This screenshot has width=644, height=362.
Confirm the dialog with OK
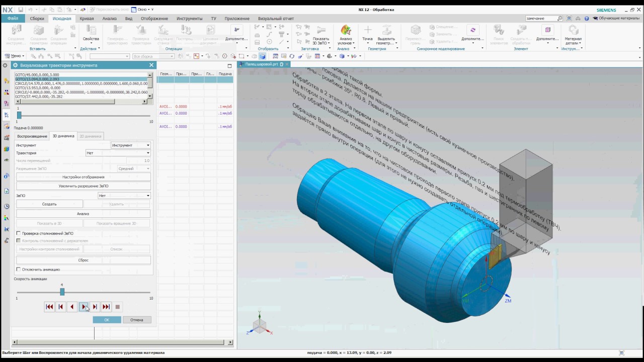pos(107,320)
